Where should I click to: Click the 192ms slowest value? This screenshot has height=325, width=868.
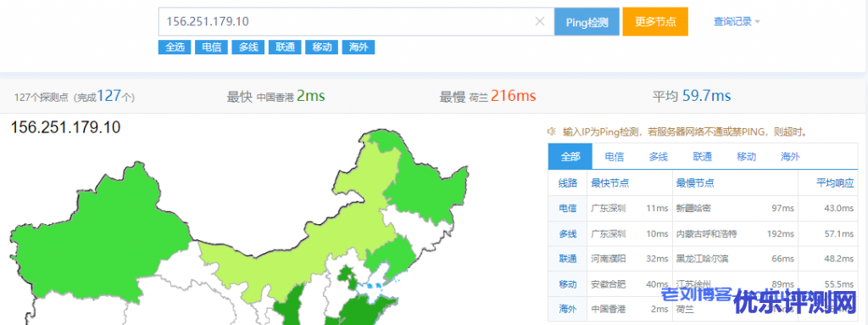pyautogui.click(x=781, y=234)
